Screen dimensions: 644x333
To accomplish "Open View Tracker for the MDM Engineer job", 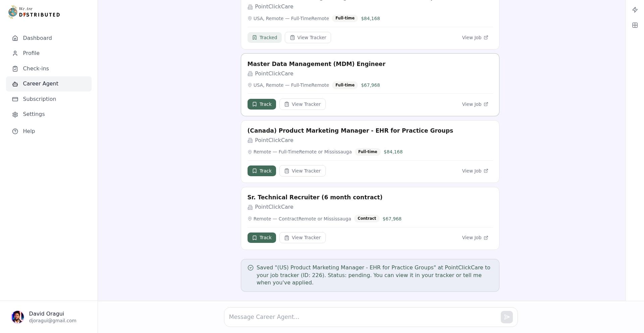I will 302,104.
